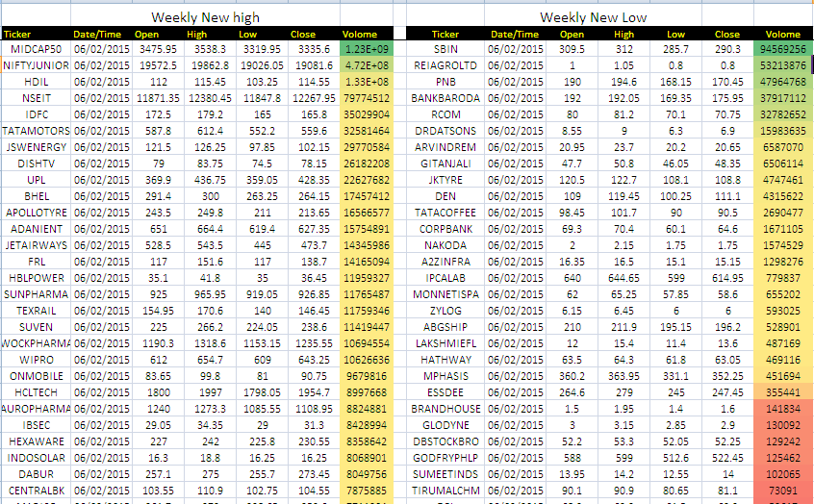Select the HDIL ticker cell

36,82
